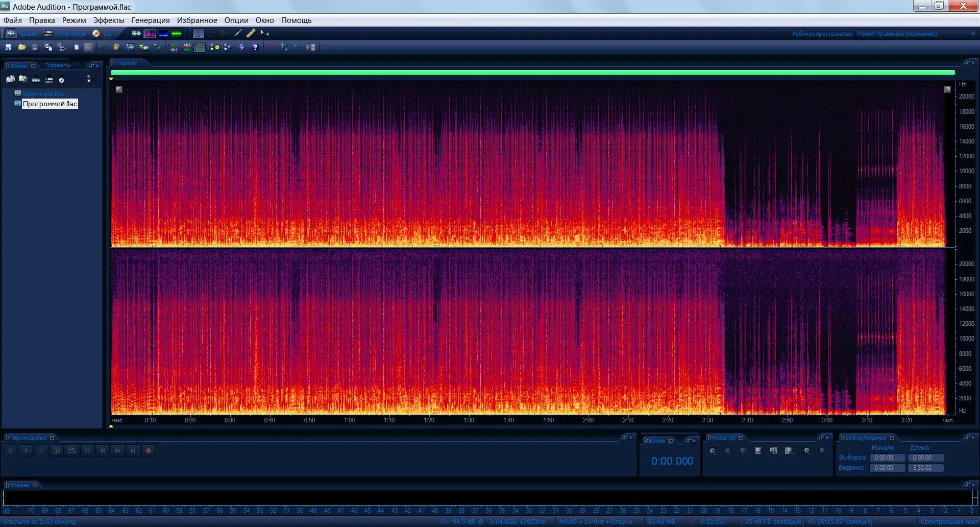Viewport: 980px width, 527px height.
Task: Open the Генерация menu
Action: (151, 20)
